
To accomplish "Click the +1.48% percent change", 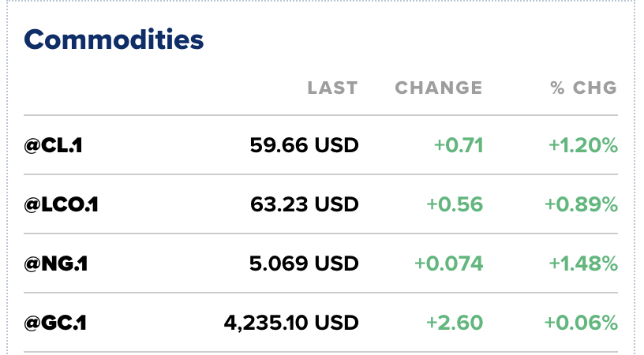I will [x=582, y=263].
